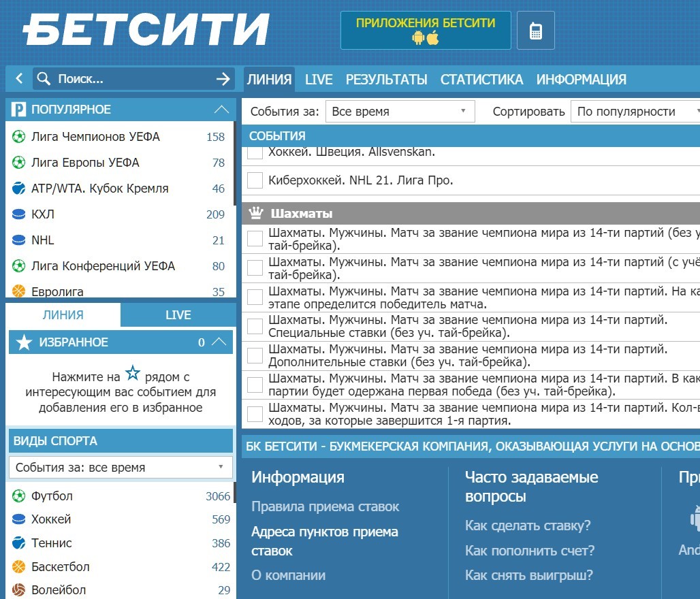Open Баскетбол with 422 events
This screenshot has width=700, height=599.
[120, 566]
